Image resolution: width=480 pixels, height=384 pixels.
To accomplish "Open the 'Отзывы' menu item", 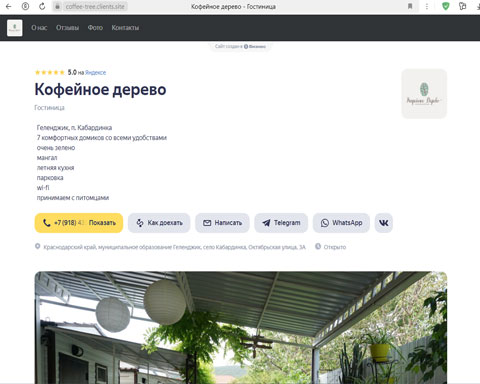I will 67,28.
